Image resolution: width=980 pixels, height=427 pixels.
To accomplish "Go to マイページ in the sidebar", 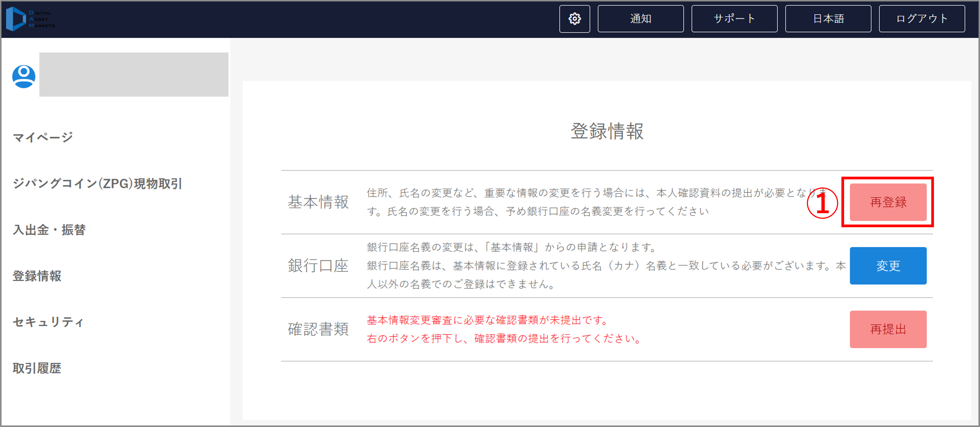I will tap(43, 137).
